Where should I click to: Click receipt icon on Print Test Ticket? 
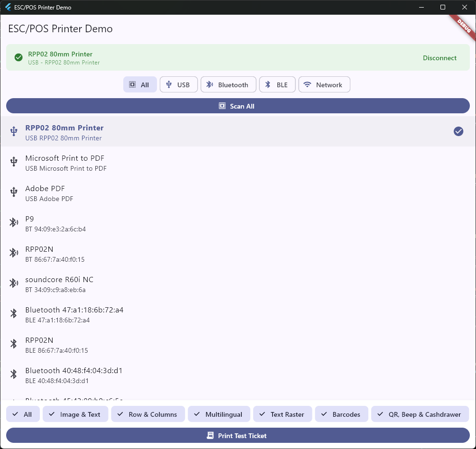click(x=210, y=435)
